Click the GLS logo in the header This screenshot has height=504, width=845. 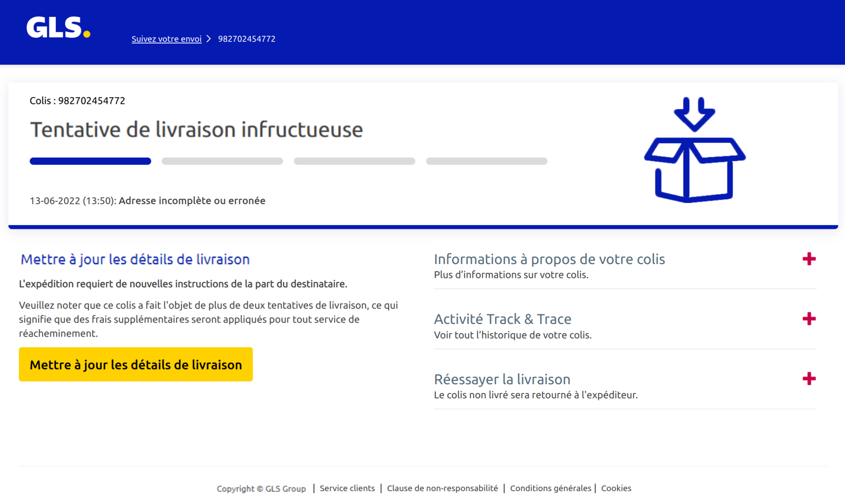coord(58,27)
